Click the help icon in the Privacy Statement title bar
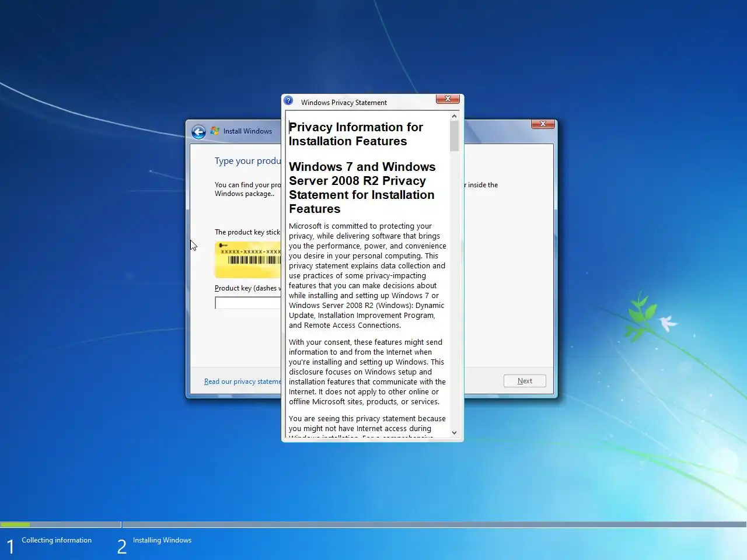747x560 pixels. click(x=288, y=101)
